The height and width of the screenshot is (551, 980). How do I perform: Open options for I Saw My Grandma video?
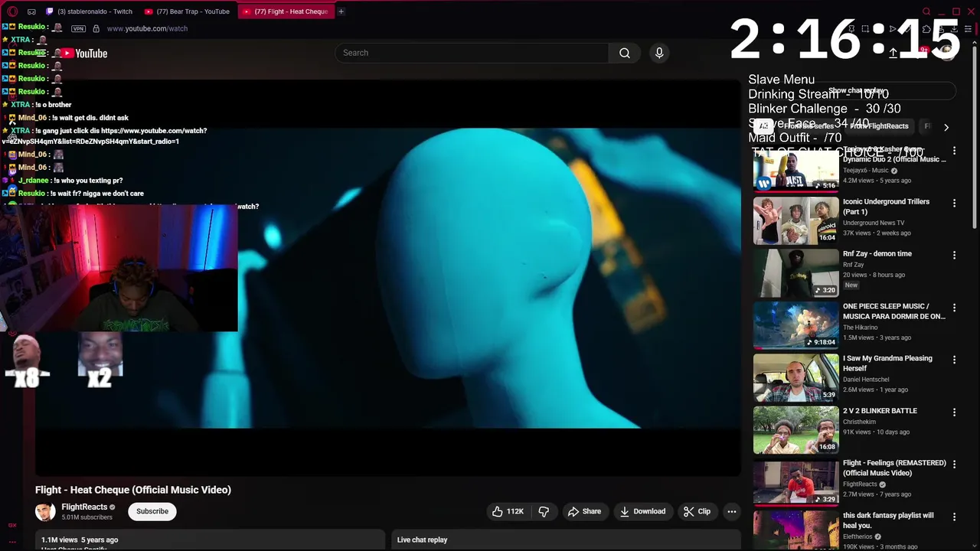[x=954, y=360]
